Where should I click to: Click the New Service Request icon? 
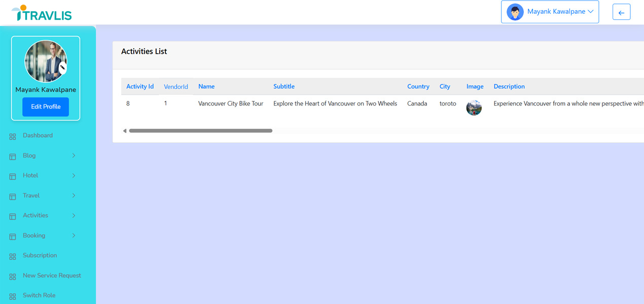tap(13, 277)
